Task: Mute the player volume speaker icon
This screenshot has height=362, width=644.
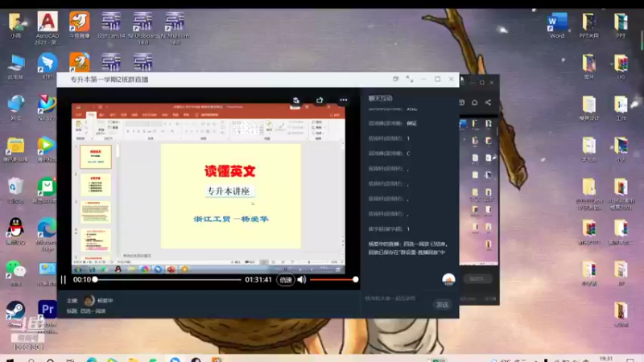Action: click(x=301, y=279)
